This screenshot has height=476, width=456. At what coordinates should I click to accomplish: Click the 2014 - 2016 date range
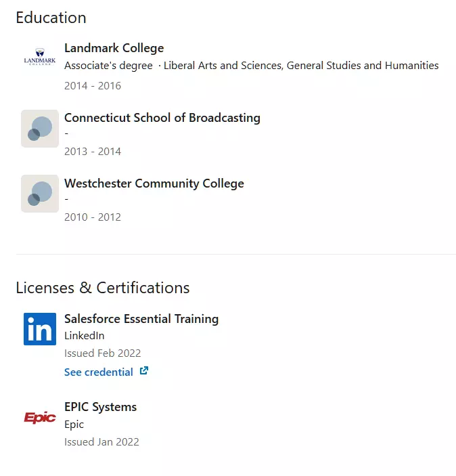tap(93, 86)
